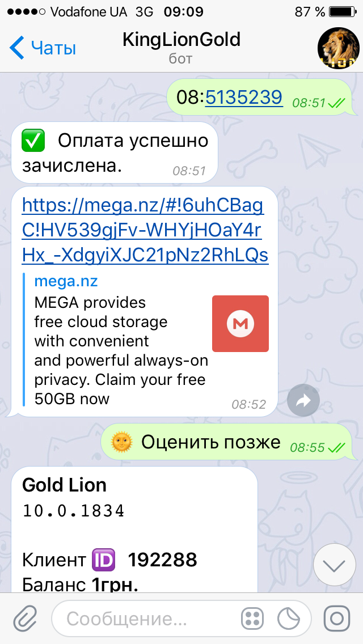Viewport: 363px width, 644px height.
Task: Tap the client ID 192288 text
Action: (x=163, y=560)
